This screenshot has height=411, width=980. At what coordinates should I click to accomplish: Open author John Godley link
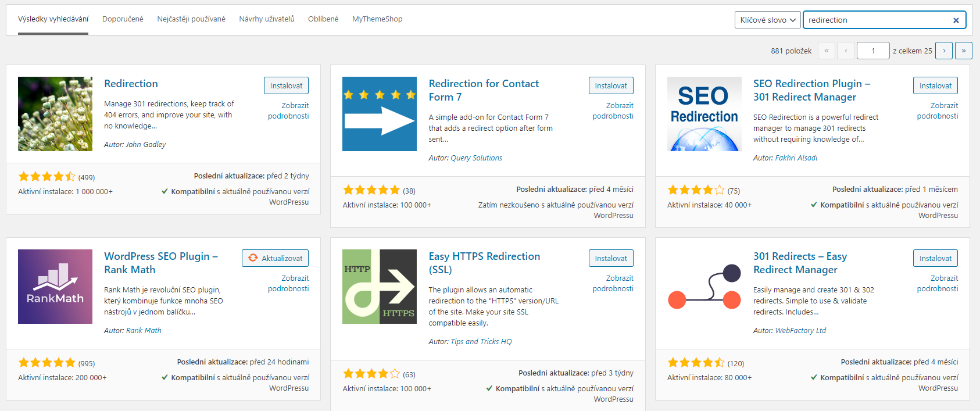[x=146, y=144]
